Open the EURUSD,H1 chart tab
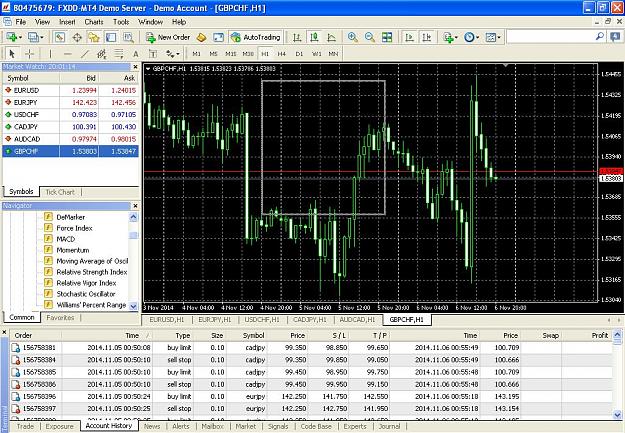 point(167,320)
